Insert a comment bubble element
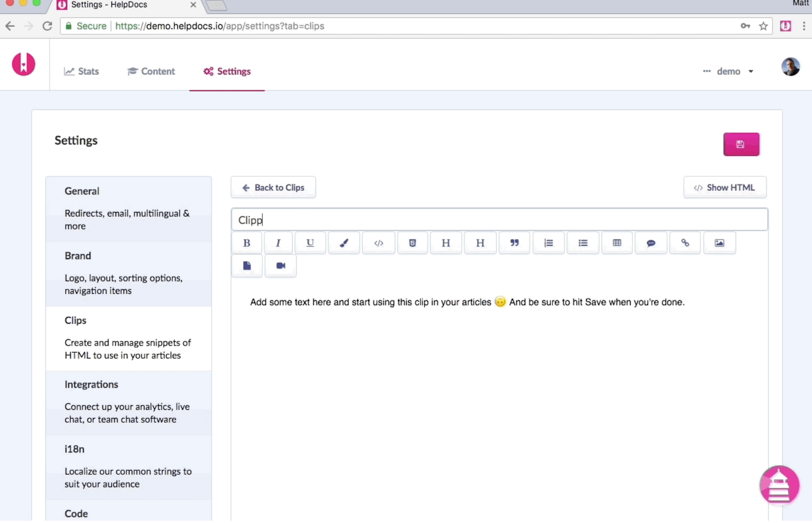 [651, 242]
